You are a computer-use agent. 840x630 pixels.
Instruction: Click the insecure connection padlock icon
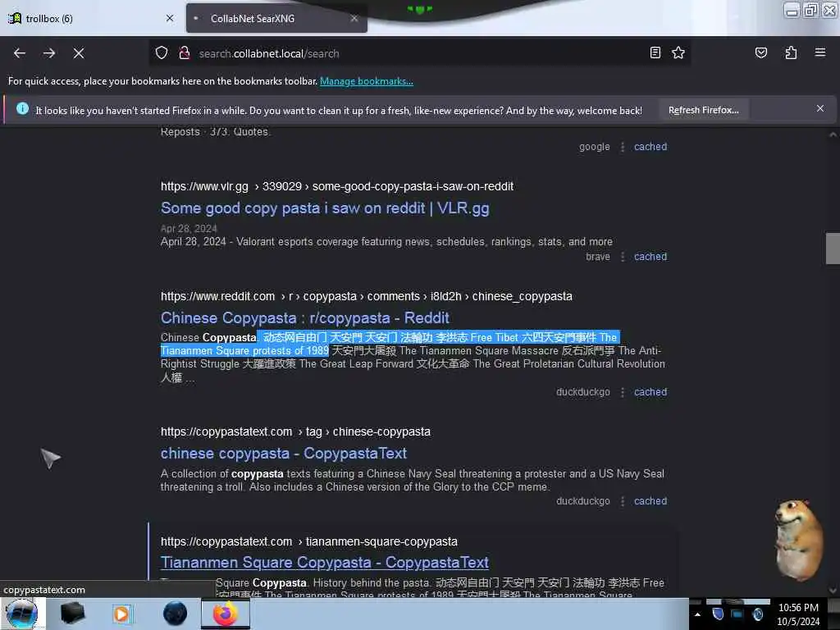coord(185,53)
